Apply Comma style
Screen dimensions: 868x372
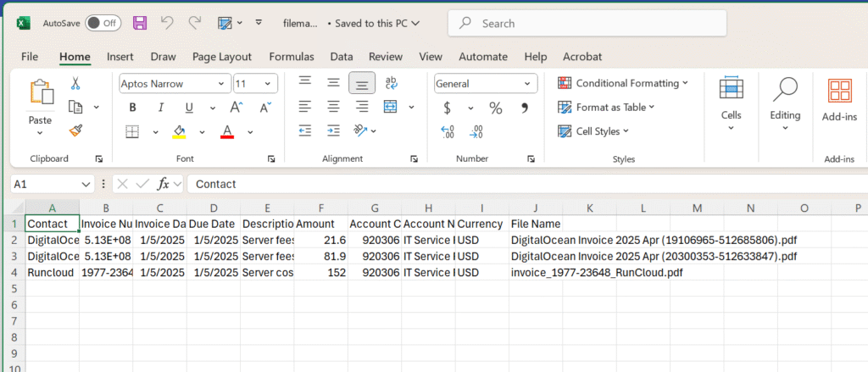(x=525, y=108)
